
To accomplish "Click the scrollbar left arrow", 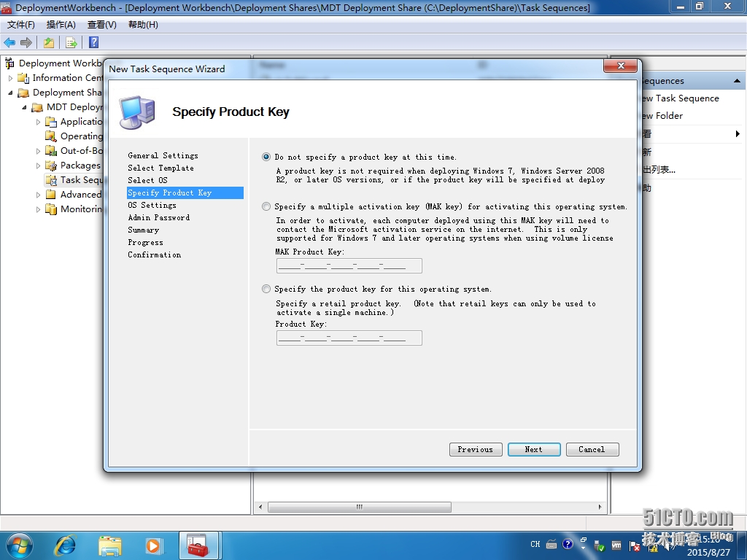I will (x=260, y=507).
